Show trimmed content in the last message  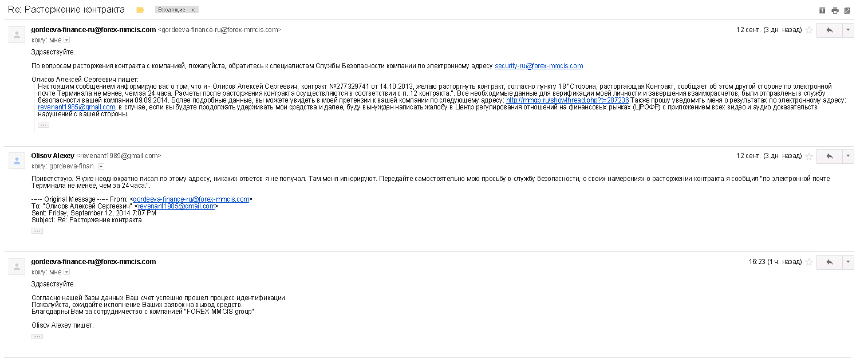[x=37, y=336]
